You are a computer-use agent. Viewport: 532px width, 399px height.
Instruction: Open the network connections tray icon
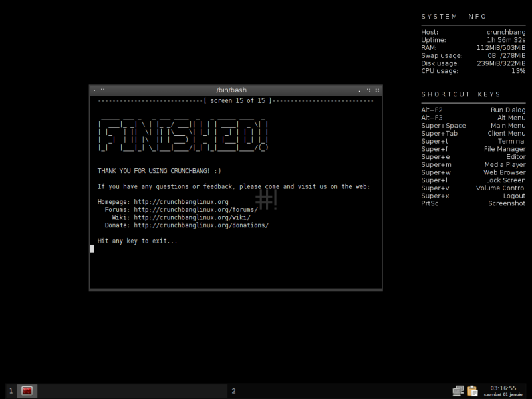pos(458,391)
